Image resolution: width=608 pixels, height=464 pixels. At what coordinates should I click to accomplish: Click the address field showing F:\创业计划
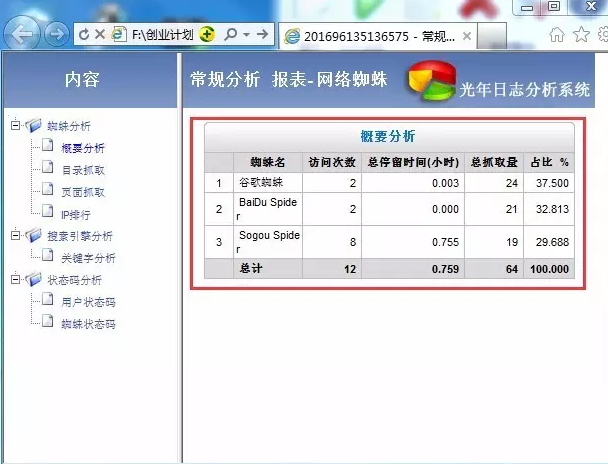[x=162, y=34]
